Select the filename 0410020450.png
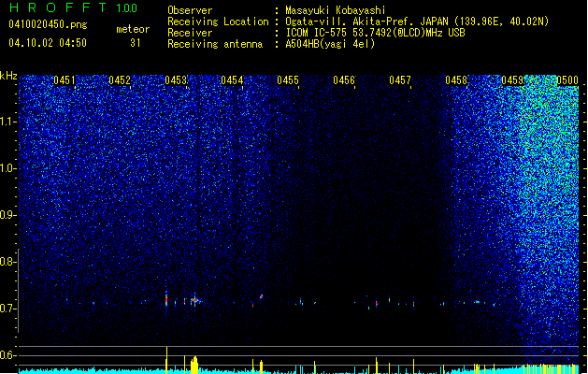Viewport: 588px width, 374px height. pyautogui.click(x=48, y=24)
